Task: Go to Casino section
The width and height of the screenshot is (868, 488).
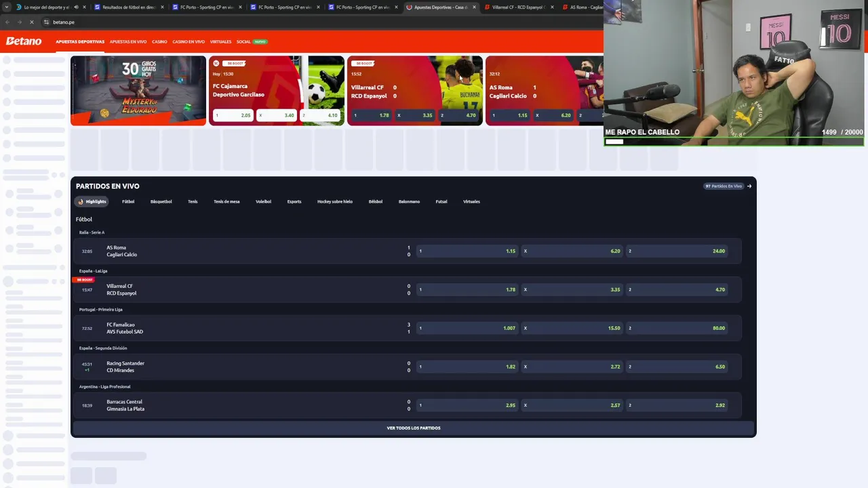Action: [159, 41]
